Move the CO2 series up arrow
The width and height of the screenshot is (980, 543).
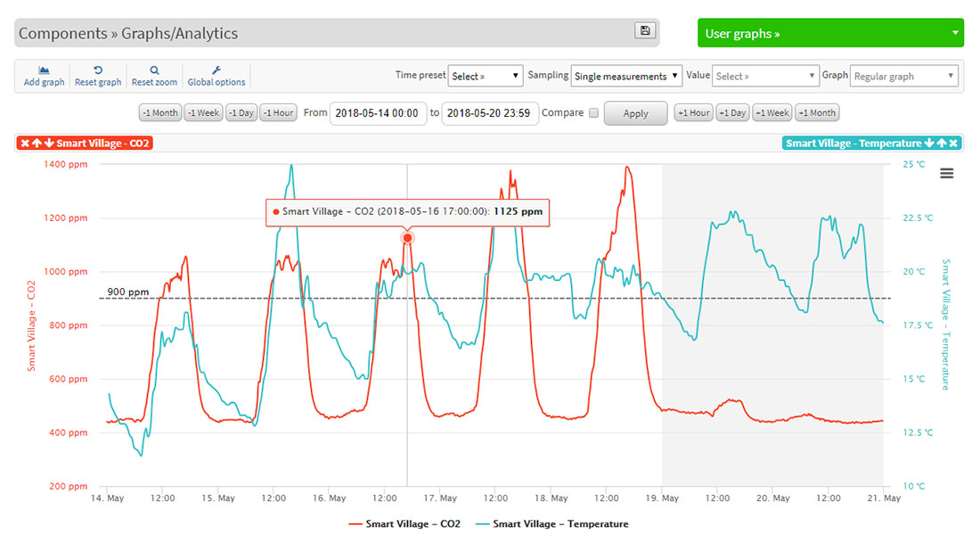pyautogui.click(x=37, y=144)
